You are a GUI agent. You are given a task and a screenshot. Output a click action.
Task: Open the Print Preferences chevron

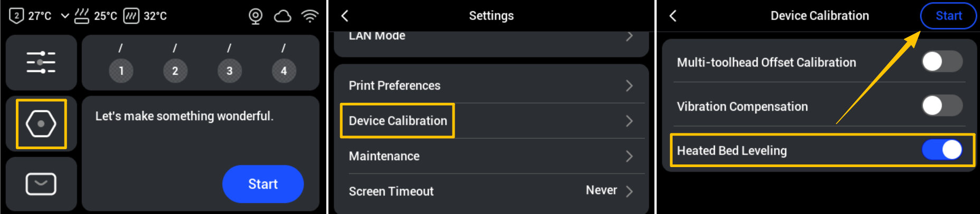629,85
